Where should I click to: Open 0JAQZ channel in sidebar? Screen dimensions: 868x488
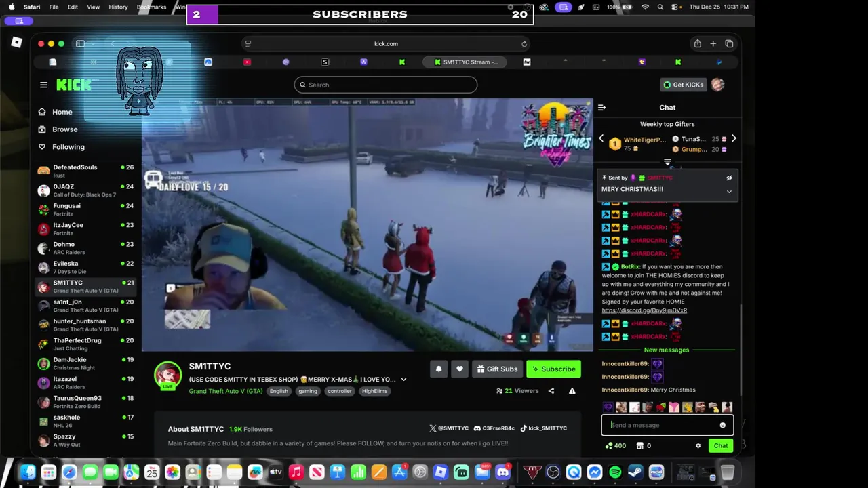(86, 190)
